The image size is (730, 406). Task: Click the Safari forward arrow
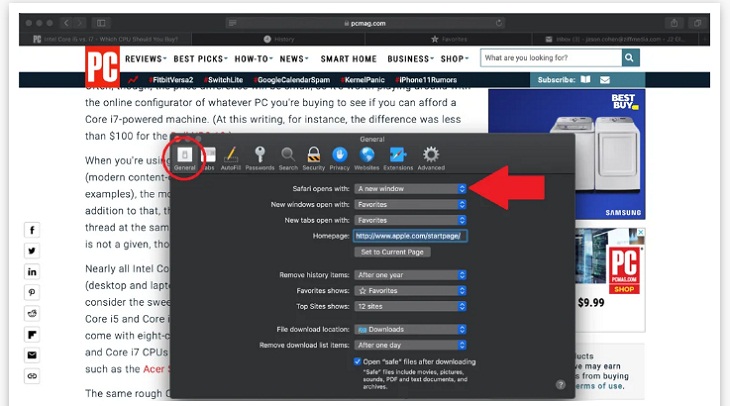pyautogui.click(x=80, y=23)
